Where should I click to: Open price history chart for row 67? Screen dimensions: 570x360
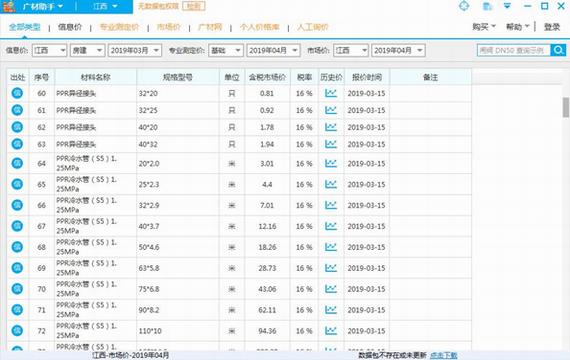click(331, 226)
